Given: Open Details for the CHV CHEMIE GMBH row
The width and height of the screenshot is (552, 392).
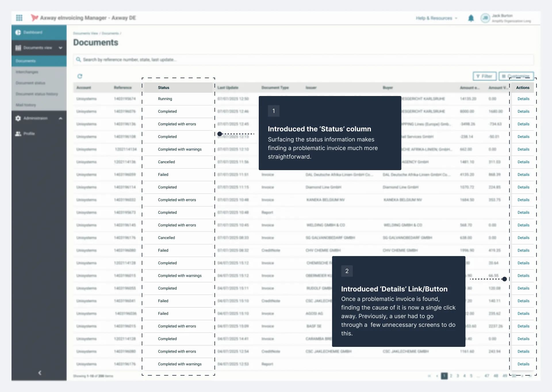Looking at the screenshot, I should click(523, 250).
